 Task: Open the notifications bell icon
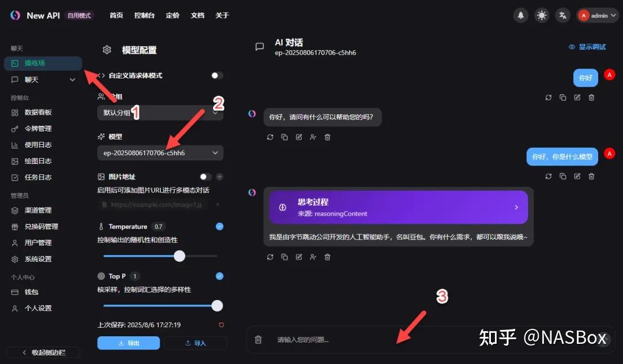point(520,16)
